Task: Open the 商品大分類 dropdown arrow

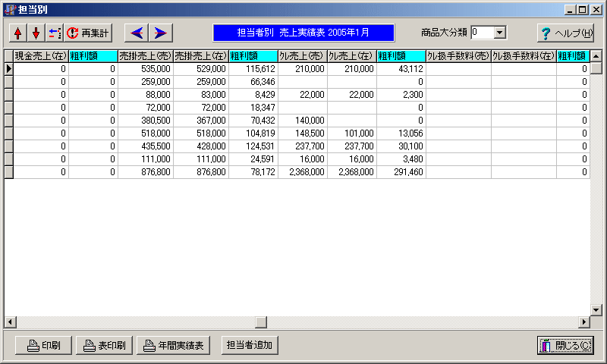Action: tap(500, 33)
